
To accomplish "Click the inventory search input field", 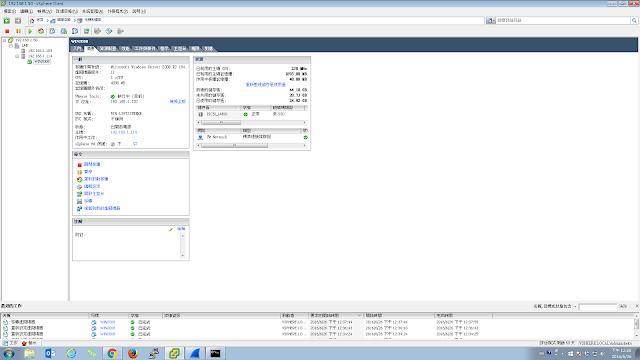I will tap(563, 20).
